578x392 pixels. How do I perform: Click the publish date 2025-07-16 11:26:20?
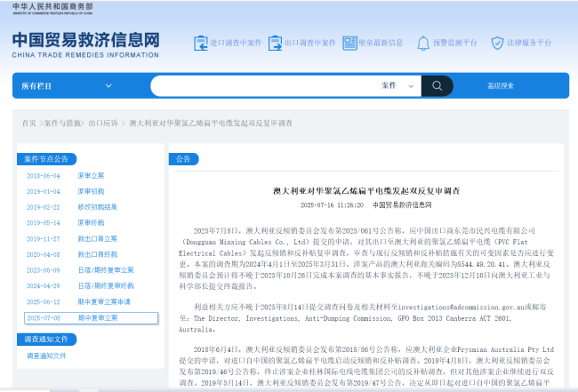tap(332, 205)
